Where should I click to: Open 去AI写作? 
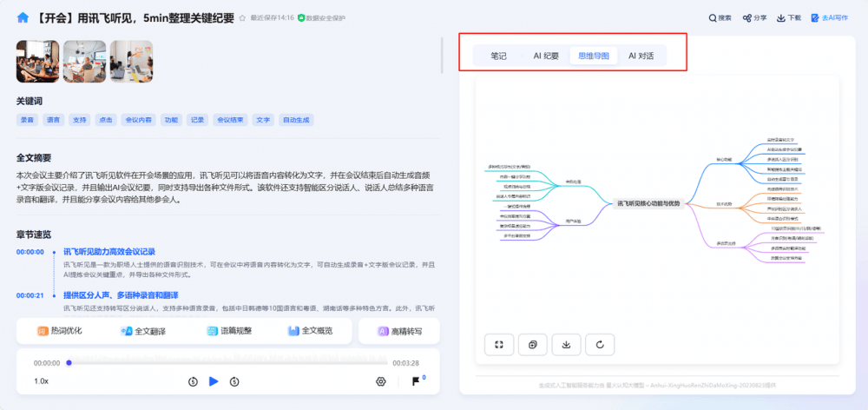pyautogui.click(x=829, y=17)
